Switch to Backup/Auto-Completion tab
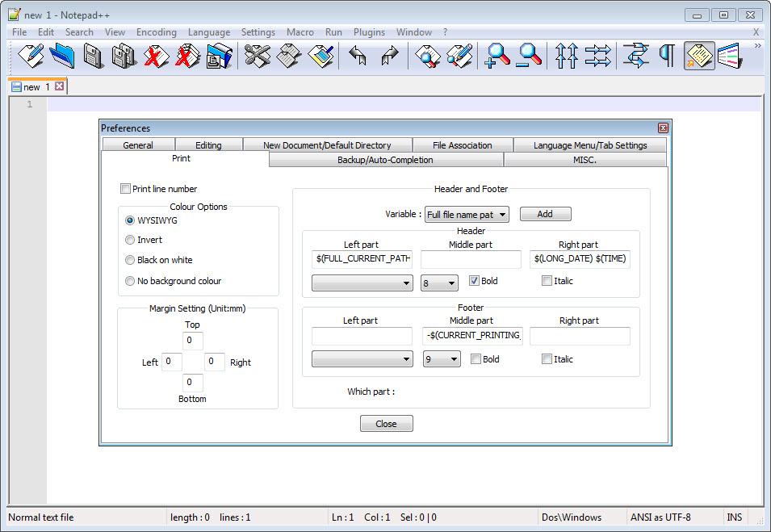This screenshot has height=532, width=771. point(386,160)
